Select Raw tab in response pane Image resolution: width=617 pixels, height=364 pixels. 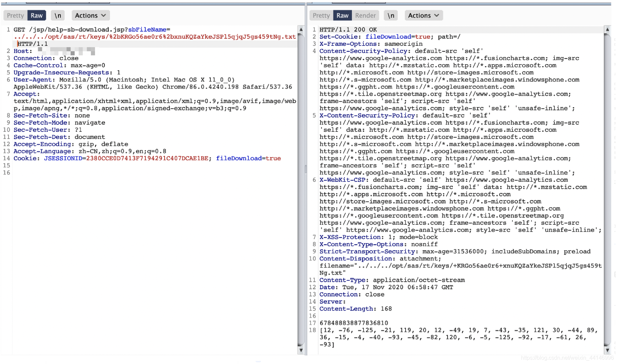pos(342,15)
